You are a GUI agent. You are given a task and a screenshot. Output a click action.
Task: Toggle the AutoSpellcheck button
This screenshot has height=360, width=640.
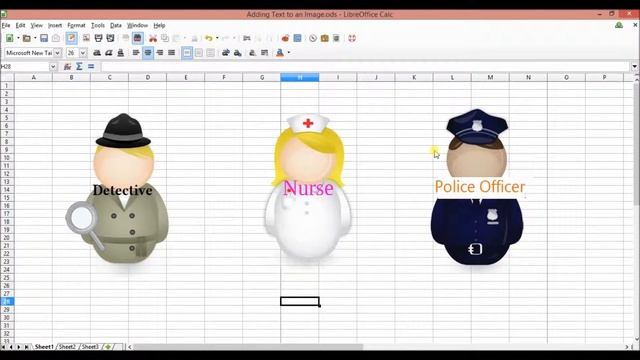pos(138,38)
